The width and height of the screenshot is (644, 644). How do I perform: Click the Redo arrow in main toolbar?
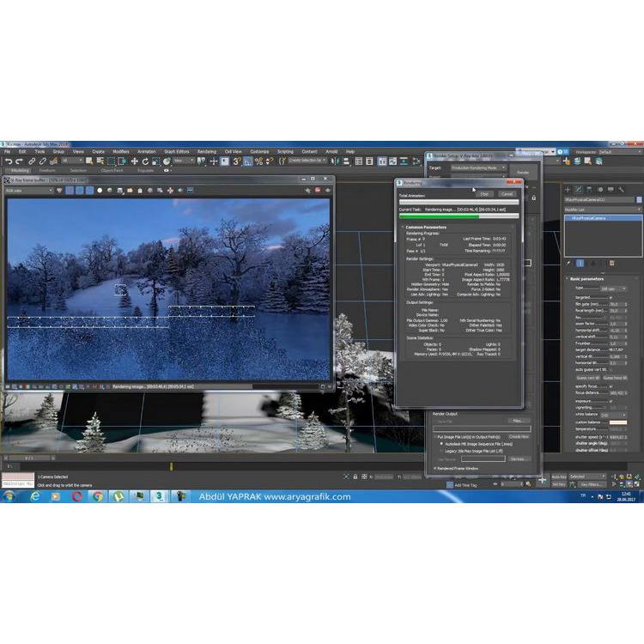point(19,161)
